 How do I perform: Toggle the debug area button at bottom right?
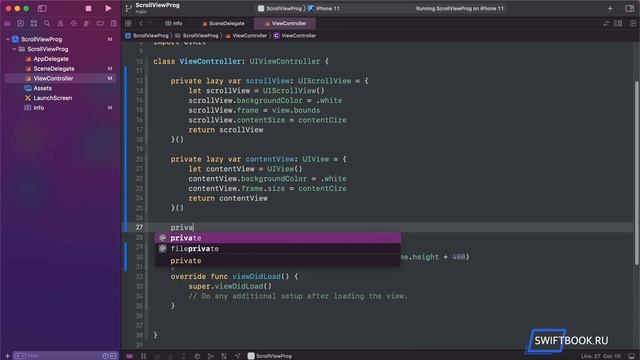click(x=632, y=356)
